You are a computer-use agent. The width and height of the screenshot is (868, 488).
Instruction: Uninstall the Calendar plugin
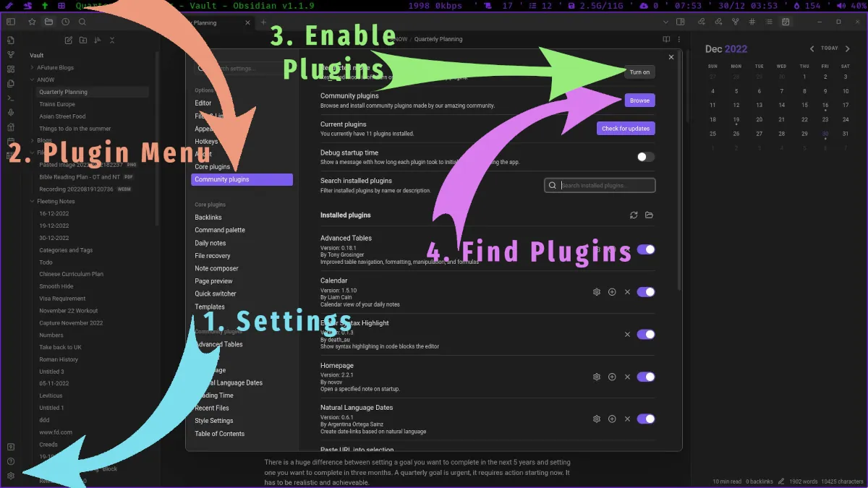tap(627, 292)
